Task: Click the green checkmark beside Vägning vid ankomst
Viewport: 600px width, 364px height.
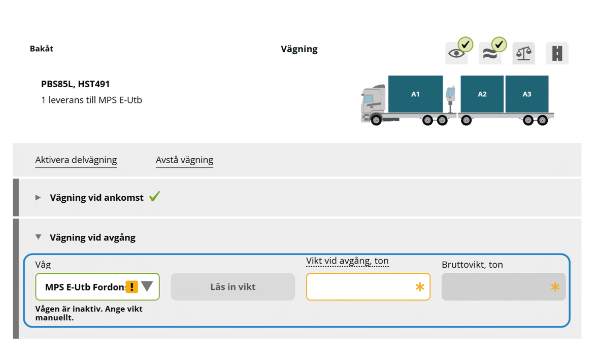Action: tap(155, 197)
